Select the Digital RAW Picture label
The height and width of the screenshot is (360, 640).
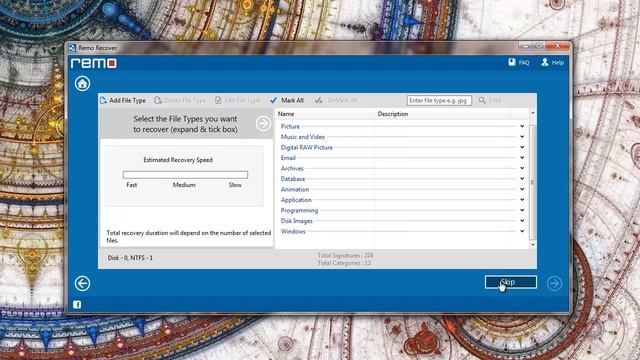point(307,147)
